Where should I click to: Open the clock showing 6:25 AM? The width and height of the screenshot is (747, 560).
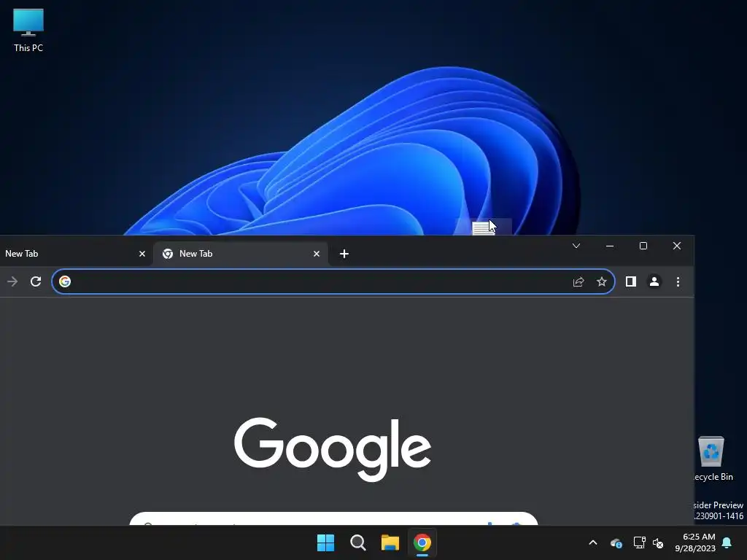coord(695,542)
